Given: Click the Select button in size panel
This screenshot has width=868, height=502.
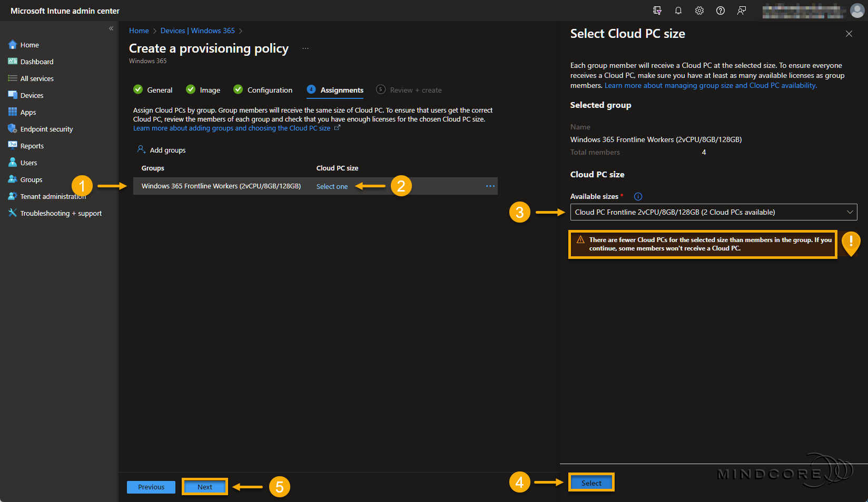Looking at the screenshot, I should point(591,483).
